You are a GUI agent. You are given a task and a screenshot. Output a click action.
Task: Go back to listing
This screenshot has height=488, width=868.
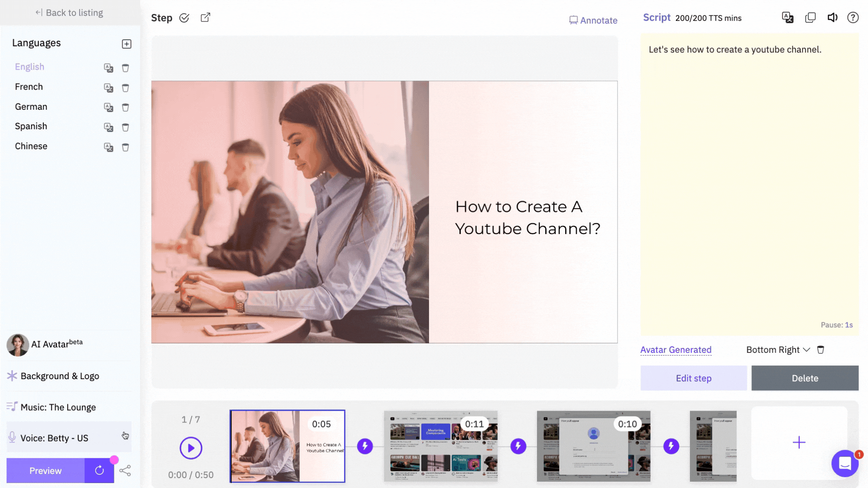(x=69, y=13)
